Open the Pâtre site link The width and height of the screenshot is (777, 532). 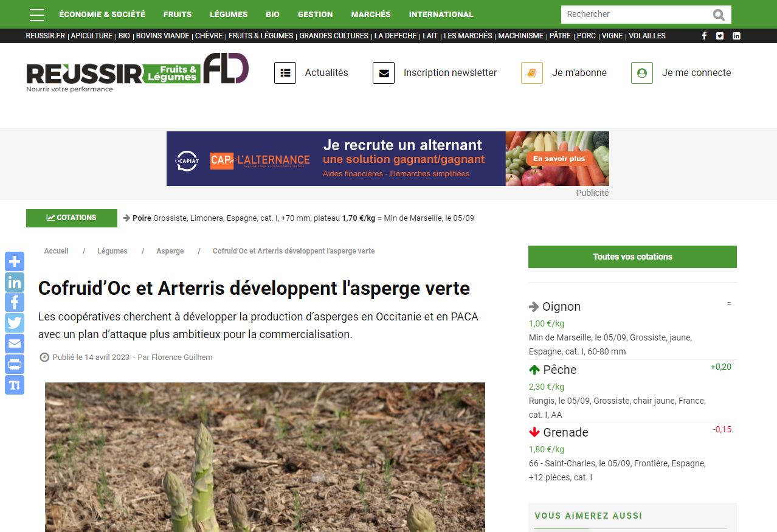click(x=560, y=36)
